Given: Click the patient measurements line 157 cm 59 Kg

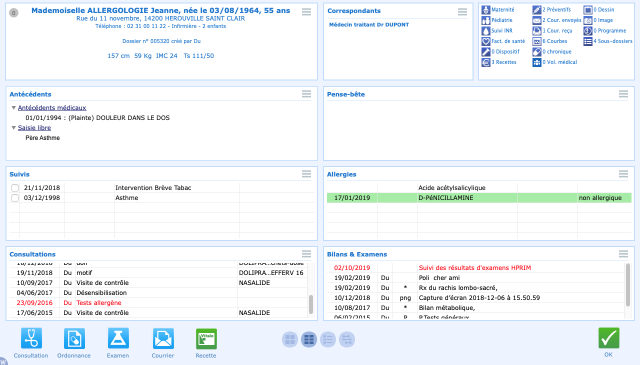Looking at the screenshot, I should (161, 56).
